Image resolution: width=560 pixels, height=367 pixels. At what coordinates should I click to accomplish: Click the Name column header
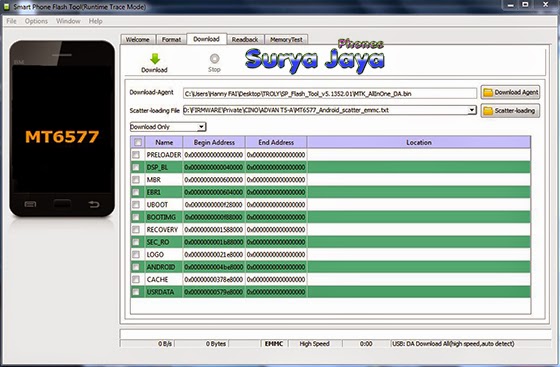pos(164,142)
